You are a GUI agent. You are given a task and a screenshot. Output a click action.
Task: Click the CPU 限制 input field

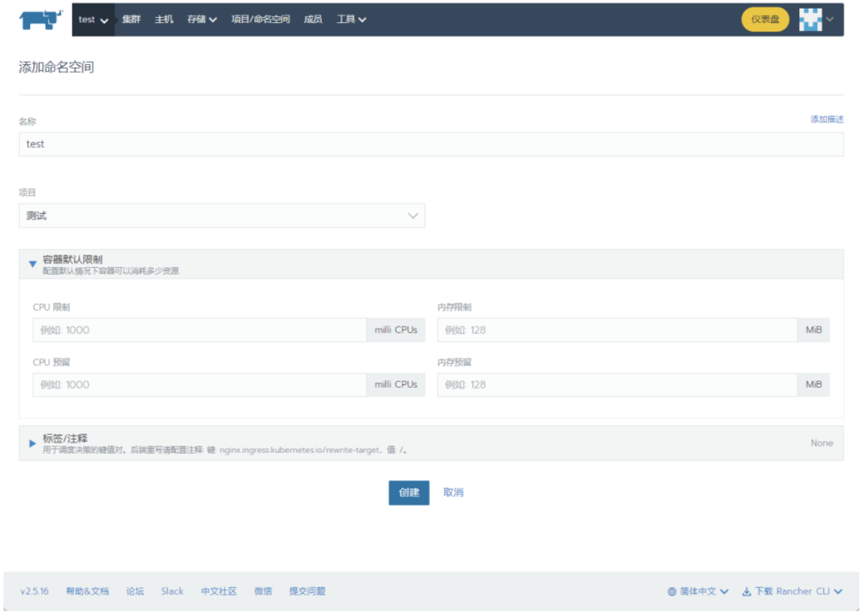coord(200,331)
